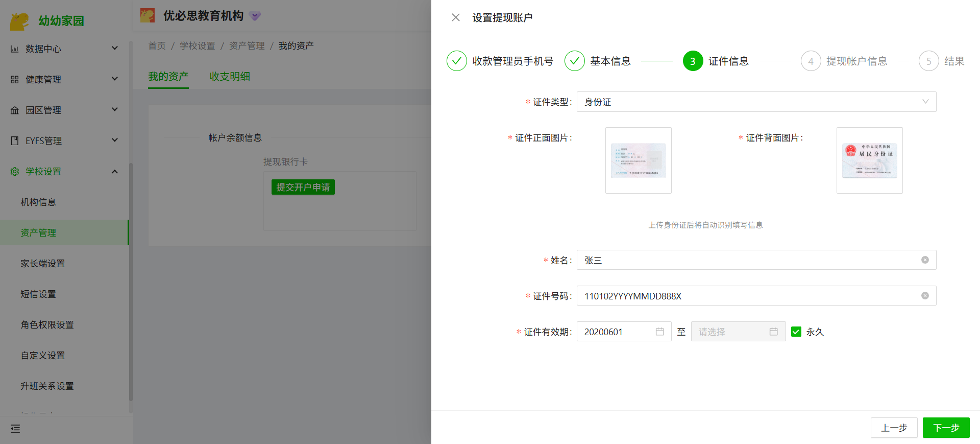980x444 pixels.
Task: Click completed step icon 收款管理员手机号
Action: point(457,61)
